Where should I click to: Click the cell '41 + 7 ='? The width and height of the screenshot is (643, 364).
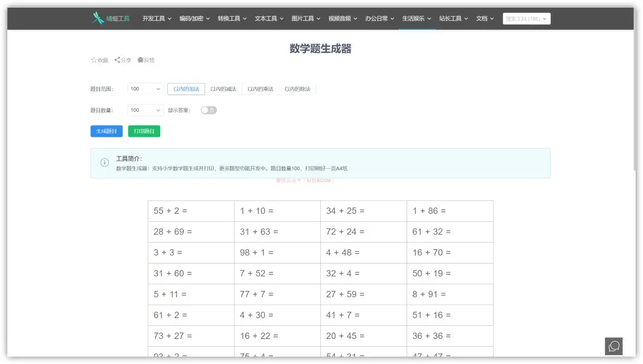click(364, 315)
